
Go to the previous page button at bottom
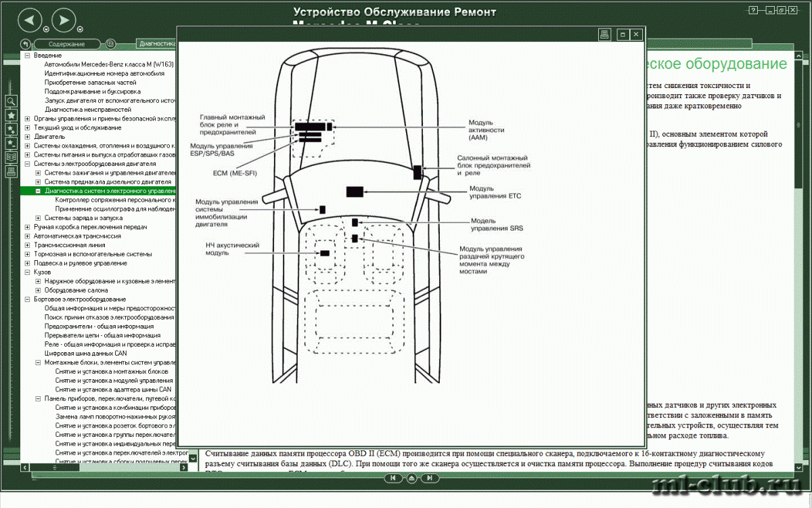(x=392, y=478)
